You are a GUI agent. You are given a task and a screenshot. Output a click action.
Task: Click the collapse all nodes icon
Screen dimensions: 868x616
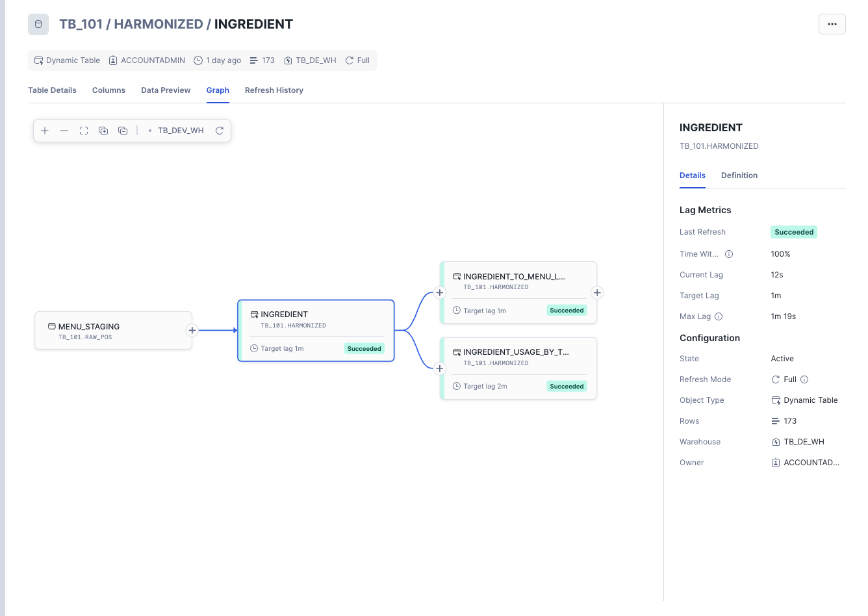click(123, 131)
